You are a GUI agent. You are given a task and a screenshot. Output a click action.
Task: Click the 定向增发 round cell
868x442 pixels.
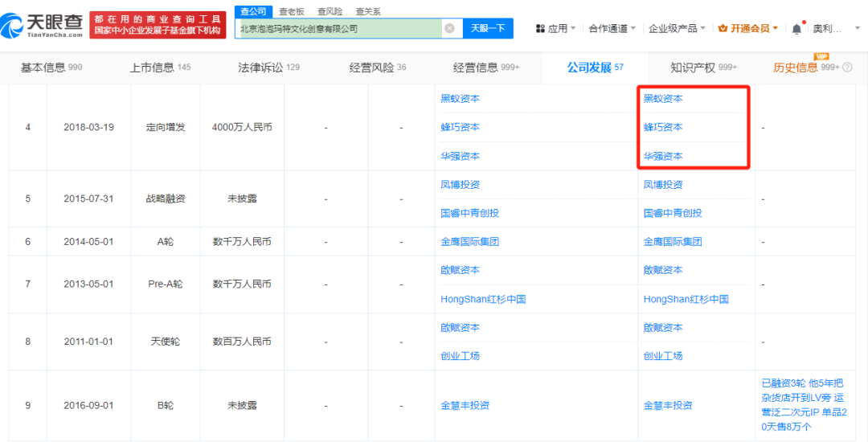166,127
